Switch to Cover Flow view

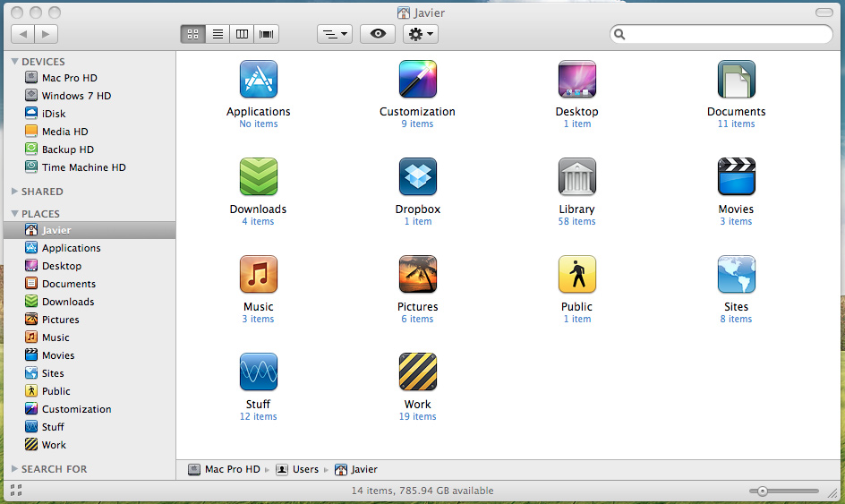(x=266, y=35)
